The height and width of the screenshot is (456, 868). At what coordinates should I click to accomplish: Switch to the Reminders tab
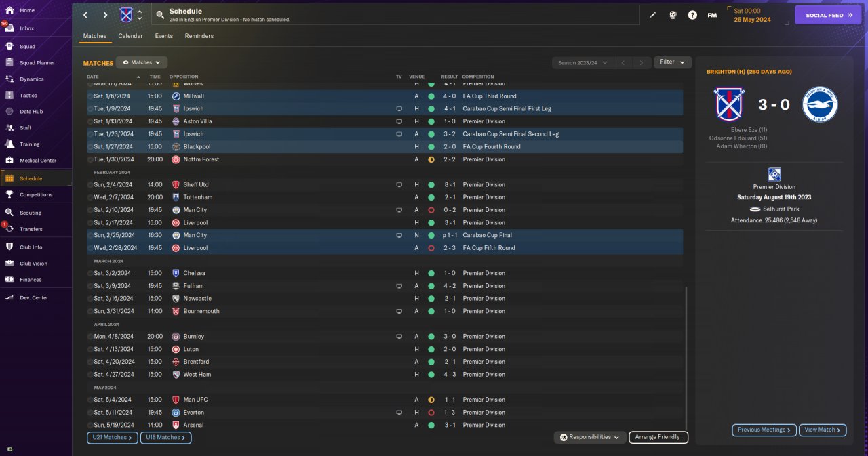[x=199, y=36]
